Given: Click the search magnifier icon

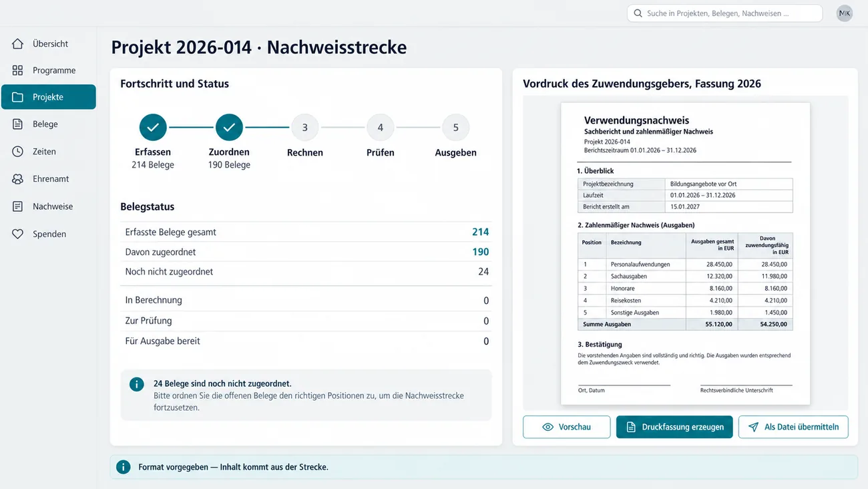Looking at the screenshot, I should point(638,13).
